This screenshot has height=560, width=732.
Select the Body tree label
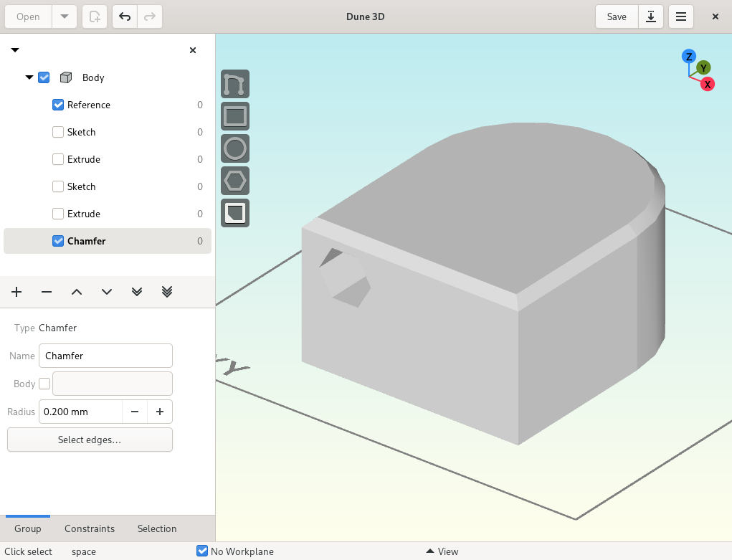pos(93,77)
